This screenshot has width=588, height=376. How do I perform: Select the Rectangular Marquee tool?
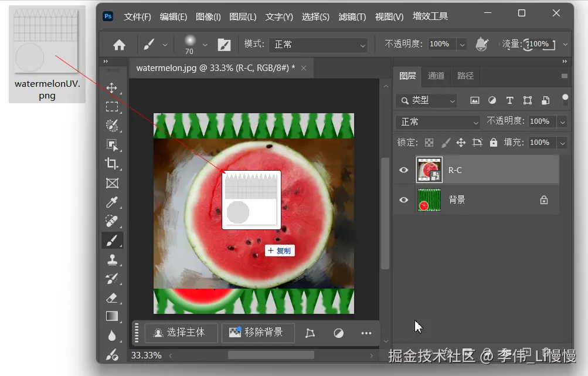[112, 107]
